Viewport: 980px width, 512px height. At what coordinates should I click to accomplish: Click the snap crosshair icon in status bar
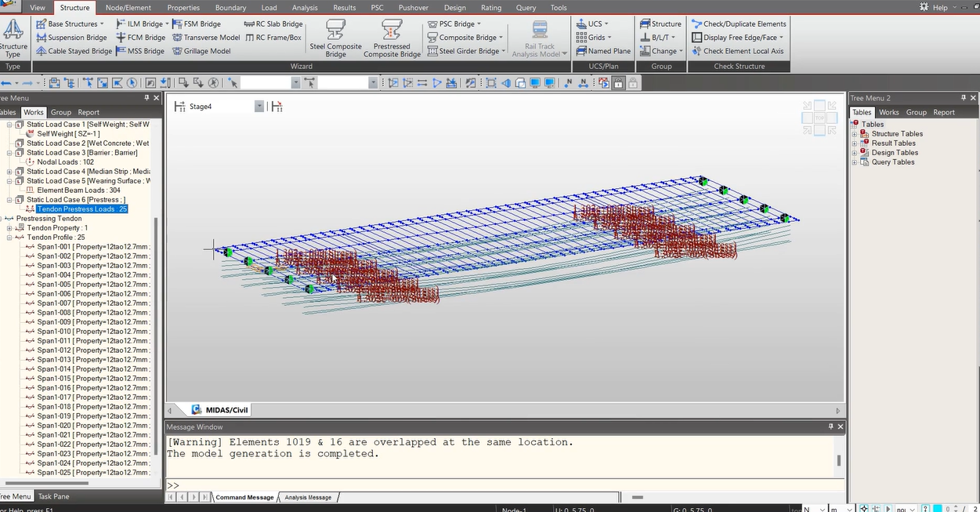click(864, 508)
